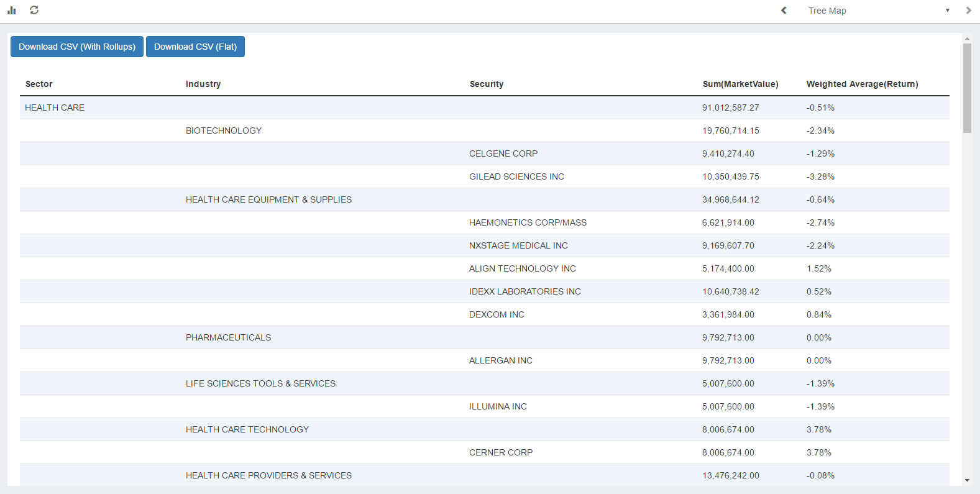Click the vertical scrollbar thumb

pyautogui.click(x=967, y=88)
